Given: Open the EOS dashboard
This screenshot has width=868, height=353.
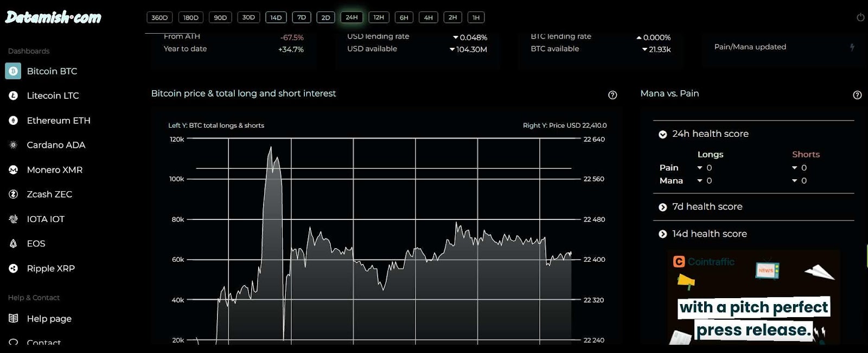Looking at the screenshot, I should click(x=36, y=244).
